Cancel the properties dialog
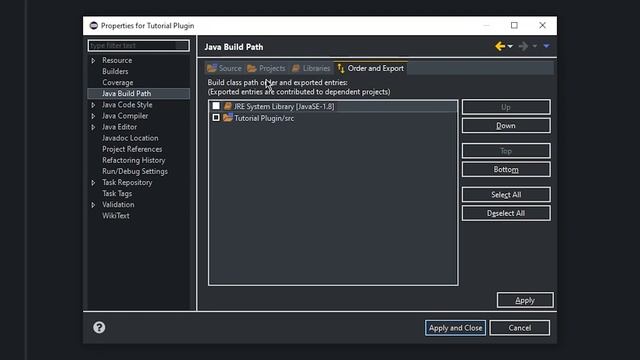The image size is (640, 360). 520,328
